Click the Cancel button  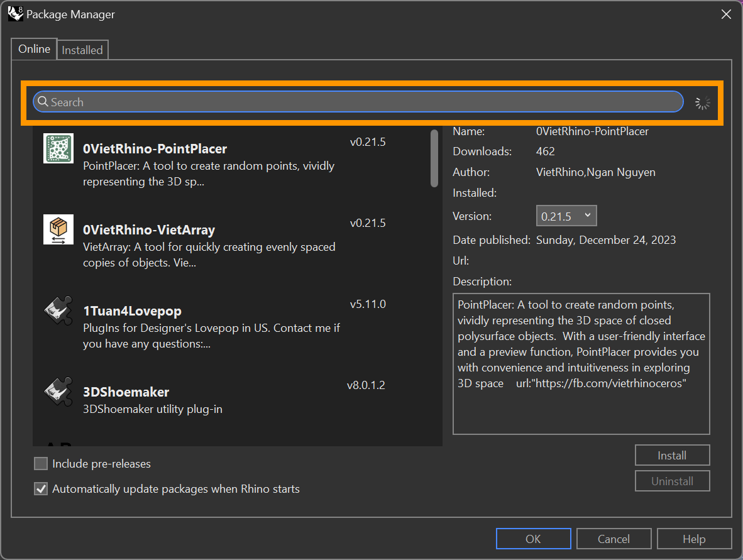tap(614, 539)
